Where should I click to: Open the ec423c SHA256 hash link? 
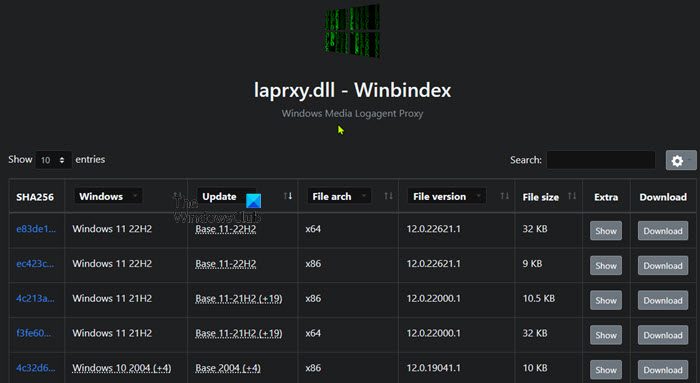coord(35,264)
